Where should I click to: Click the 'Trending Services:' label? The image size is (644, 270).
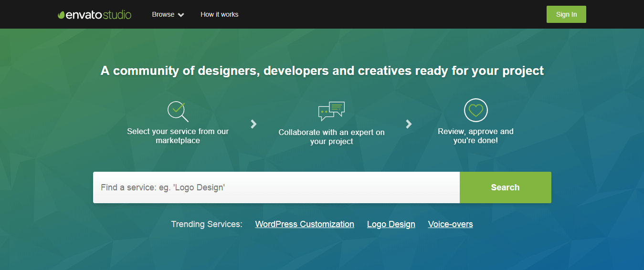click(207, 224)
